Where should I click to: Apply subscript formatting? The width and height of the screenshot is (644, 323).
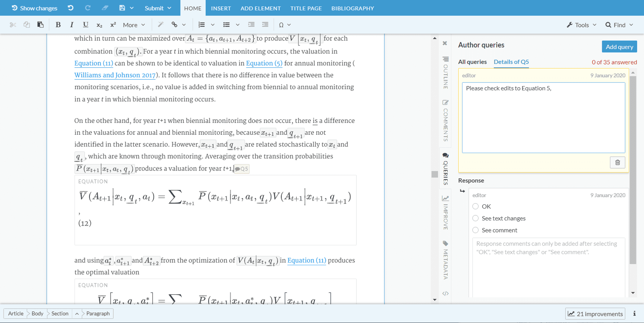(x=99, y=25)
